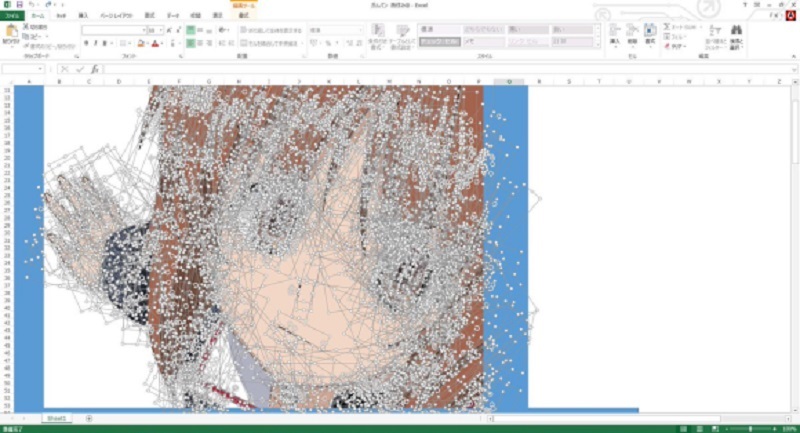Cancel formula entry with X icon
Viewport: 800px width, 433px height.
coord(65,69)
